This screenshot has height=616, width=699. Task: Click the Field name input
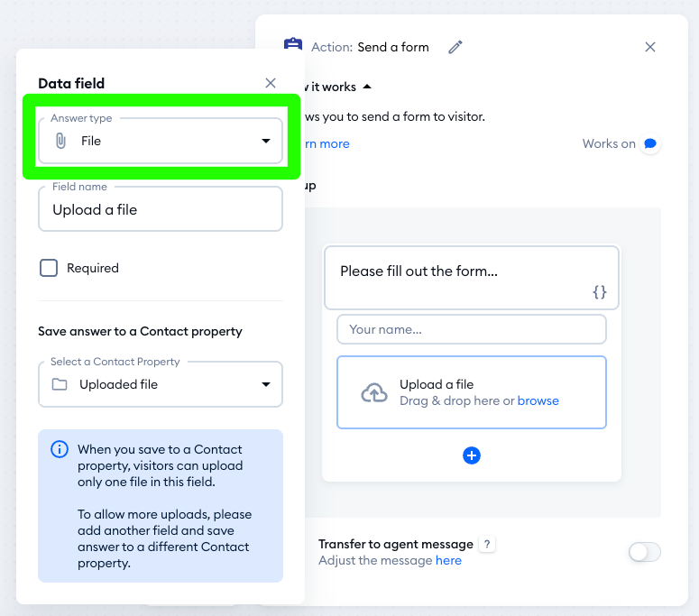tap(161, 209)
